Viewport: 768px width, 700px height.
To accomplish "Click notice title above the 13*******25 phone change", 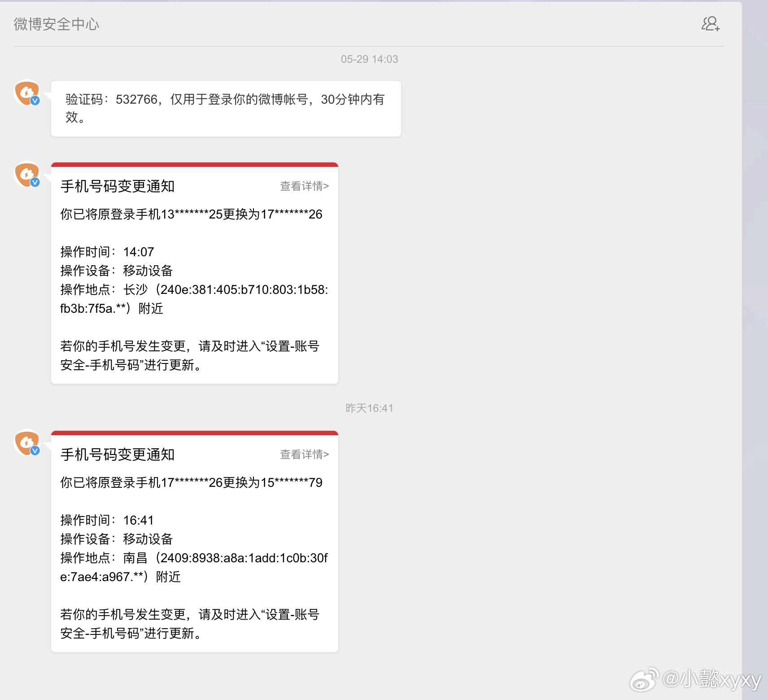I will tap(118, 186).
